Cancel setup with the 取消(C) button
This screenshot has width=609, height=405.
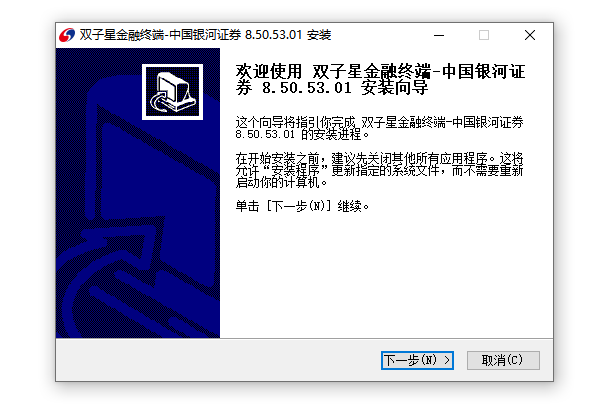coord(503,360)
